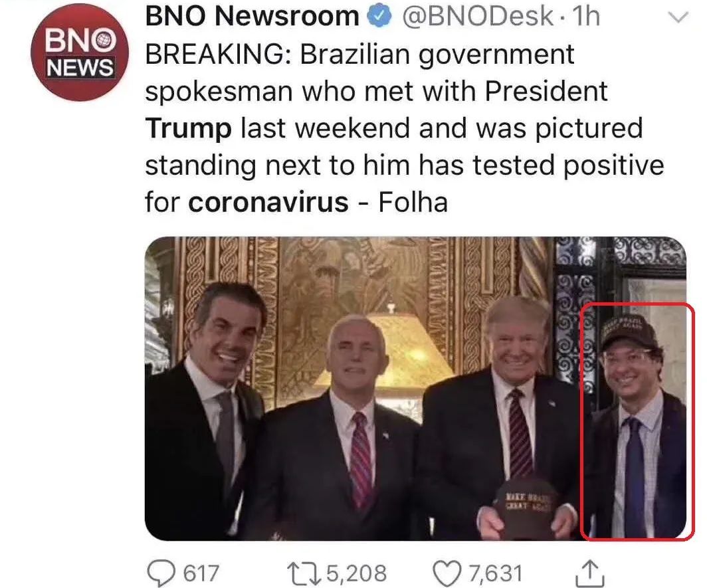Click the bold word Trump

click(188, 128)
